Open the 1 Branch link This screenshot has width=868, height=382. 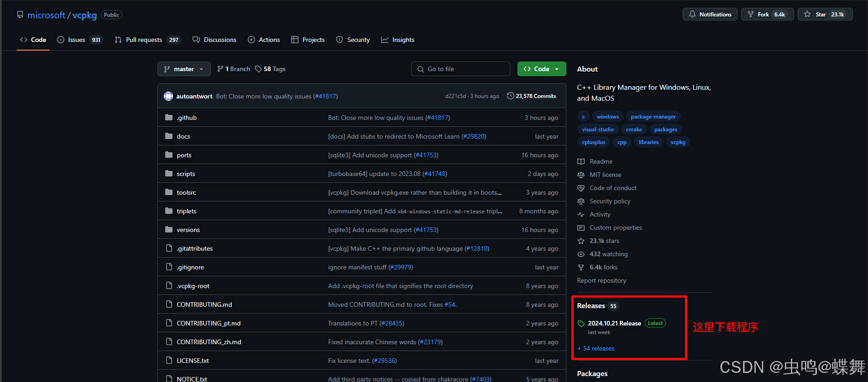[x=234, y=69]
